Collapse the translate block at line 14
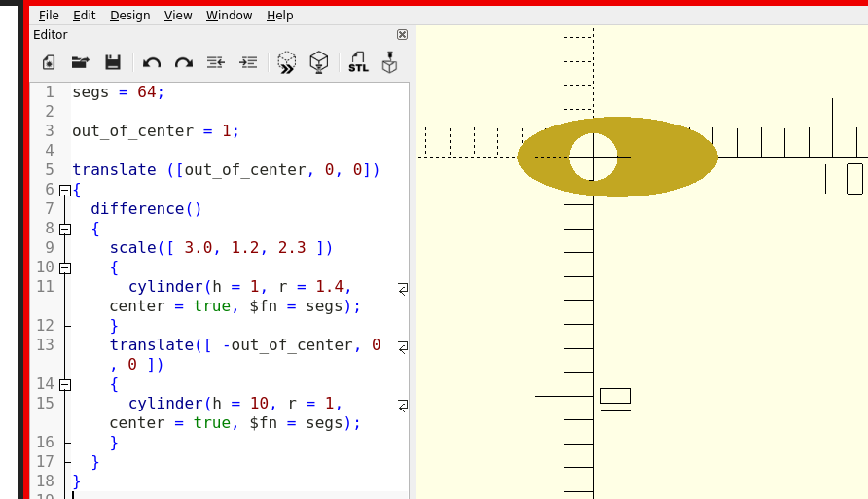The width and height of the screenshot is (868, 499). click(x=65, y=385)
